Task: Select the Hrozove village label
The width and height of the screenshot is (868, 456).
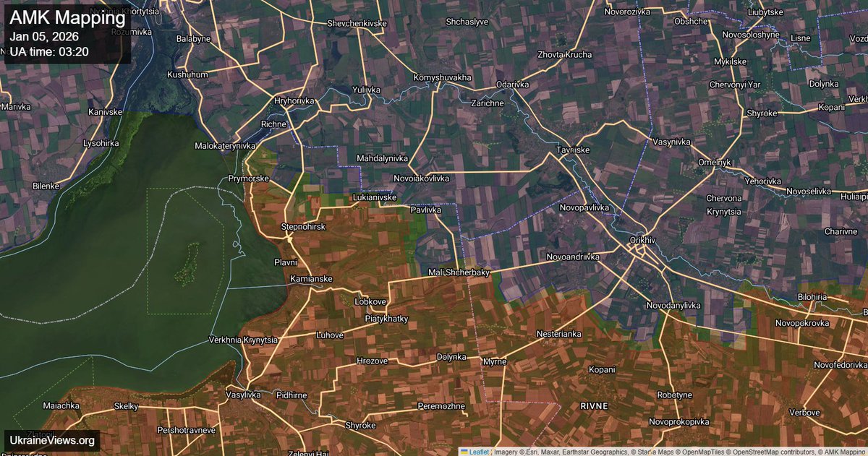Action: point(373,360)
